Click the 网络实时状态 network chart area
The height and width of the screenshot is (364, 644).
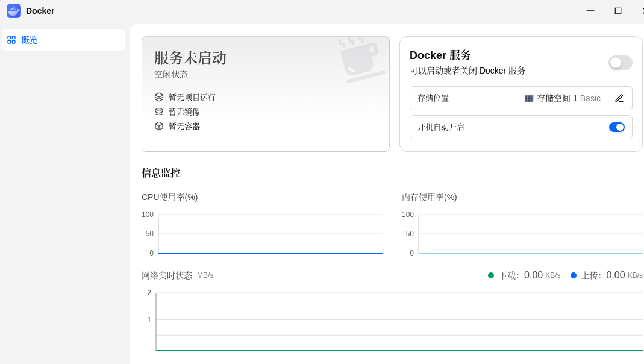399,322
